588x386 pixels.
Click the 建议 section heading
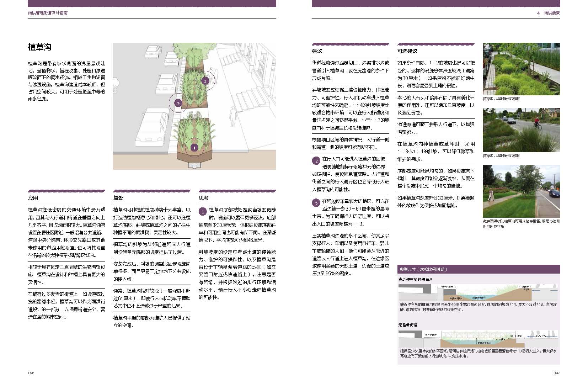pyautogui.click(x=317, y=51)
